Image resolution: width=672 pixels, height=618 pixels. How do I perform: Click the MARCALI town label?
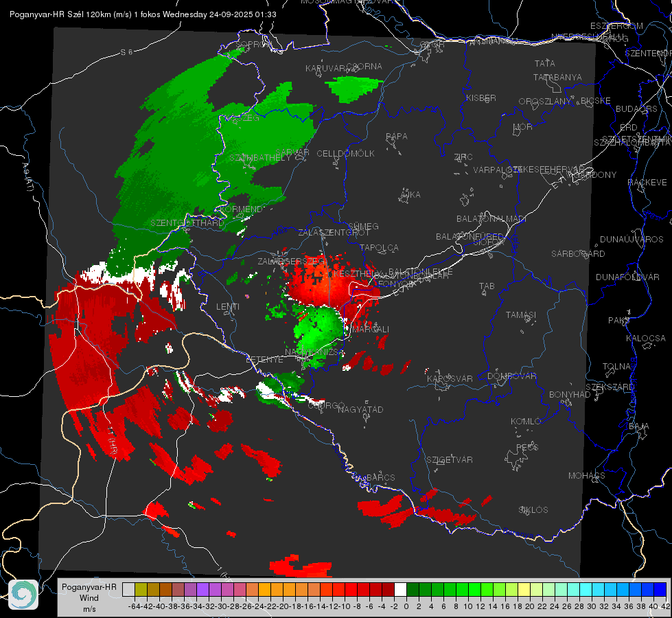click(x=371, y=330)
